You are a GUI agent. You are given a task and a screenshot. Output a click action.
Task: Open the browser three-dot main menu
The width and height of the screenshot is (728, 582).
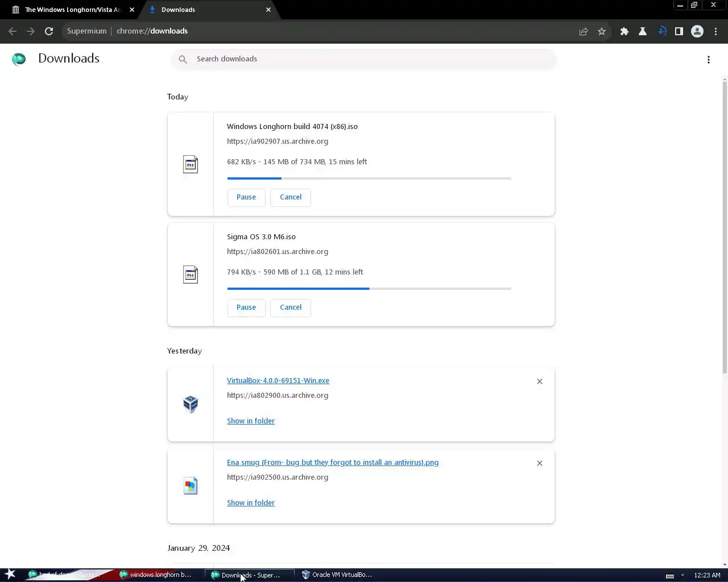(715, 31)
